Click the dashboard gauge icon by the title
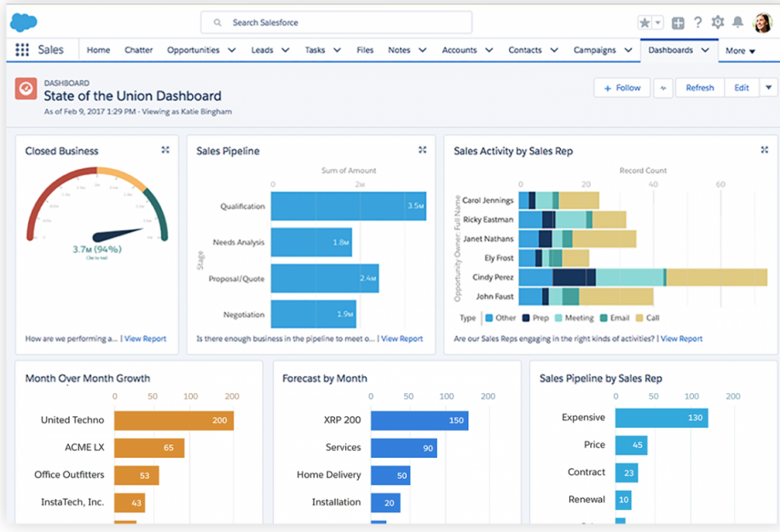 pyautogui.click(x=26, y=89)
